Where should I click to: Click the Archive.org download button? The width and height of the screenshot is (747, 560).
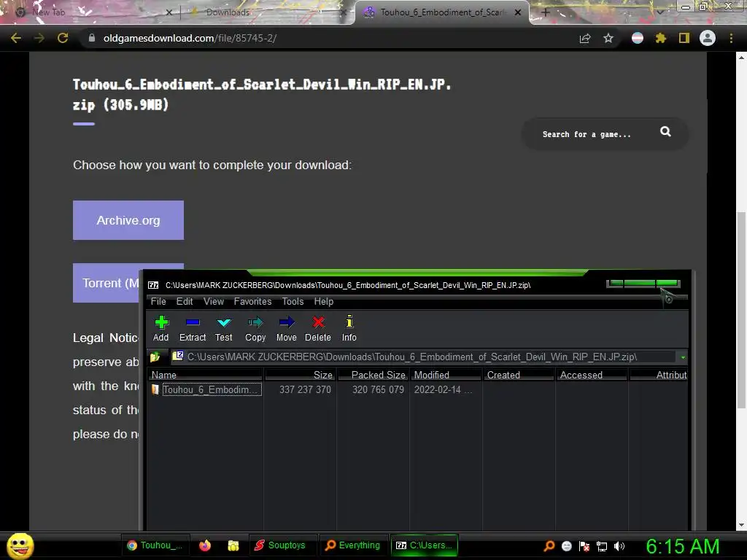(128, 220)
